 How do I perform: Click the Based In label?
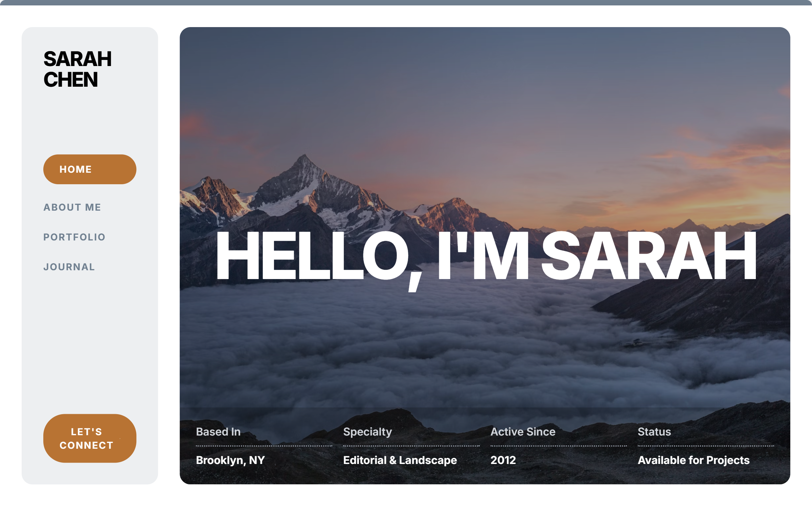pos(218,431)
